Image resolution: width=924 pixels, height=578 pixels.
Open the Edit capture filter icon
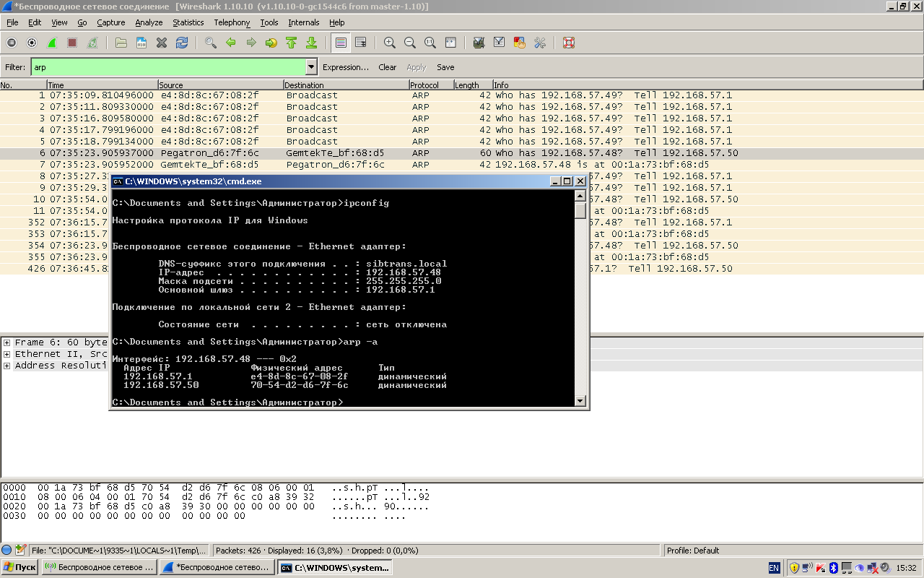tap(478, 43)
